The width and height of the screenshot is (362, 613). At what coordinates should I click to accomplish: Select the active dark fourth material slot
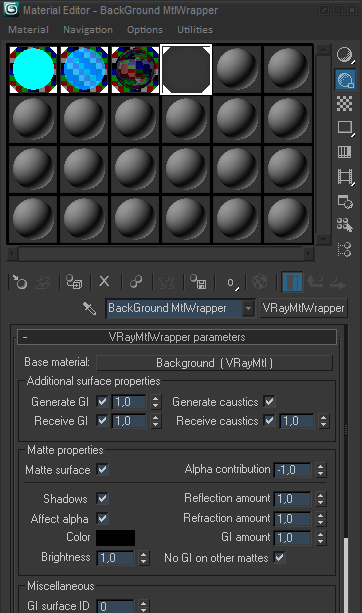pyautogui.click(x=186, y=69)
